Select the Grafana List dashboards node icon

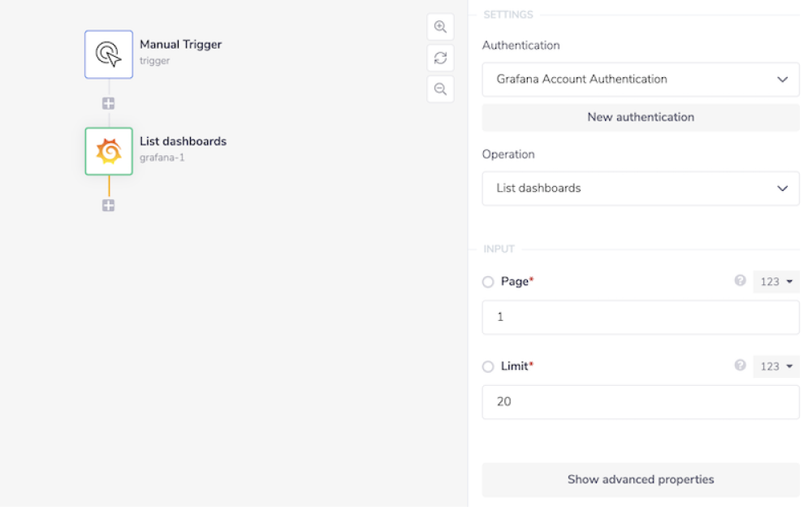pyautogui.click(x=109, y=151)
